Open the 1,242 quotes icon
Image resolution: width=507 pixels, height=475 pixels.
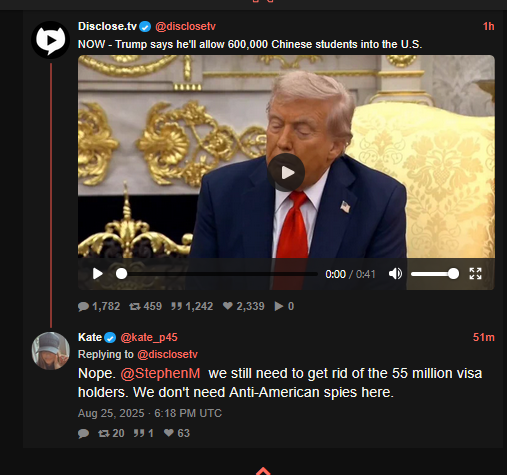tap(176, 306)
